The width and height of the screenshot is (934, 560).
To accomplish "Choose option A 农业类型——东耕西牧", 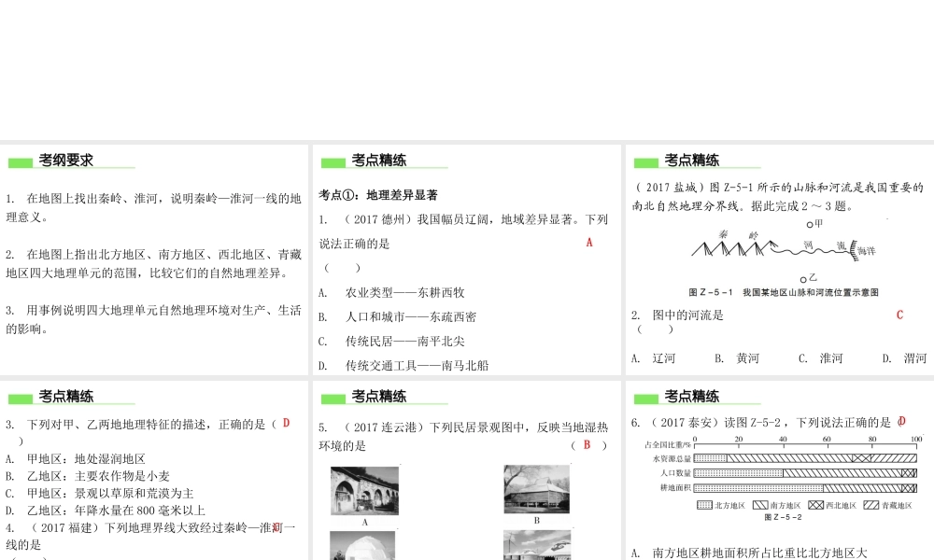I will click(391, 293).
